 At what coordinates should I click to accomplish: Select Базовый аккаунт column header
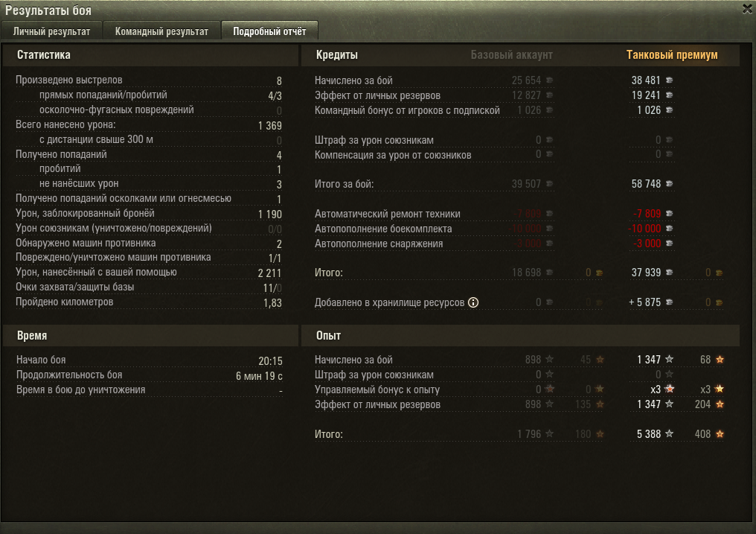[511, 55]
